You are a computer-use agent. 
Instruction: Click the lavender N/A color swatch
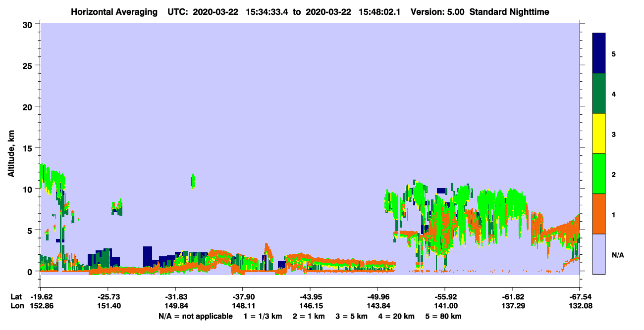click(599, 254)
